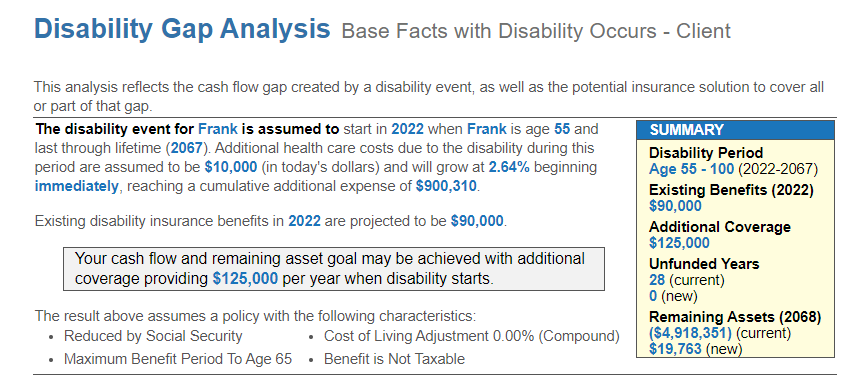The image size is (862, 375).
Task: Click $90,000 existing benefits in paragraph
Action: (477, 221)
